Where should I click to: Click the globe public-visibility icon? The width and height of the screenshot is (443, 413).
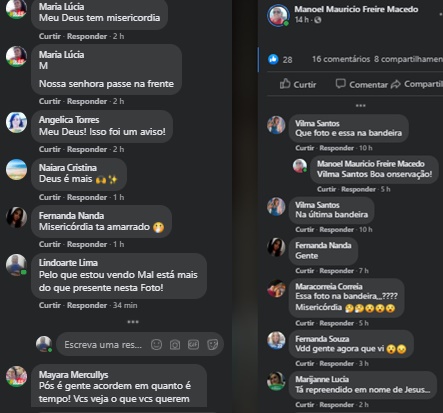click(318, 20)
